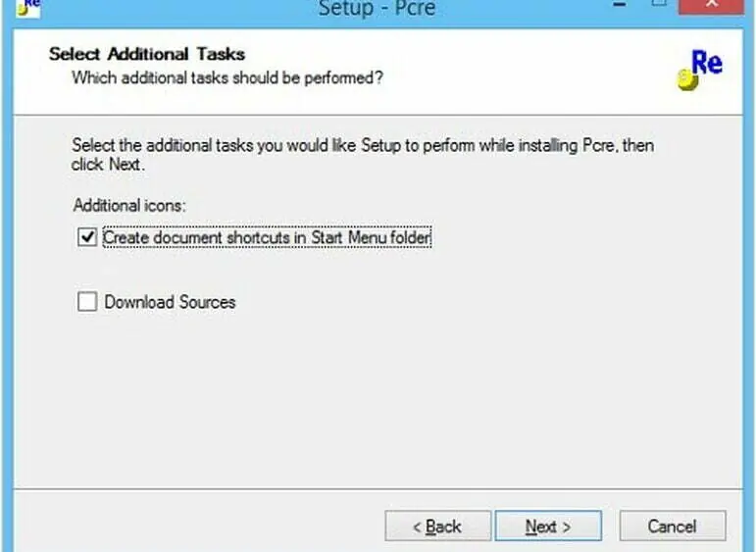This screenshot has width=756, height=552.
Task: Proceed with the Next > button
Action: click(548, 526)
